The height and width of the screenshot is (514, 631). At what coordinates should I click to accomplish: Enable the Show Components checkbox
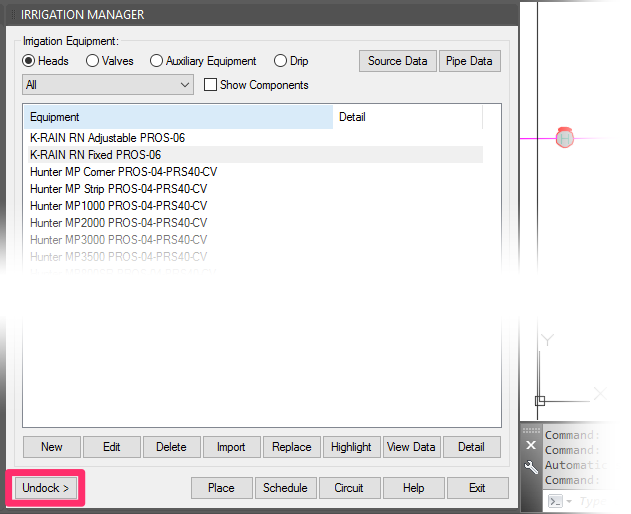coord(210,85)
